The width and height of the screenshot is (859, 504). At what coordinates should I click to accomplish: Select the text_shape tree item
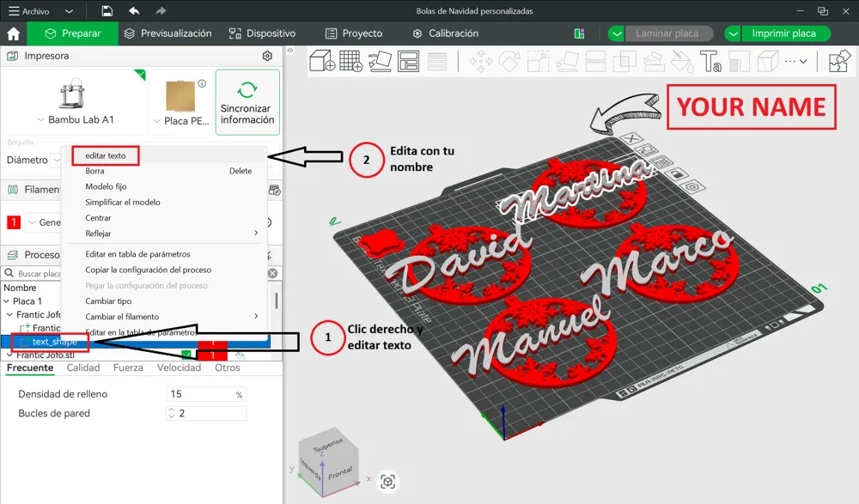click(55, 342)
